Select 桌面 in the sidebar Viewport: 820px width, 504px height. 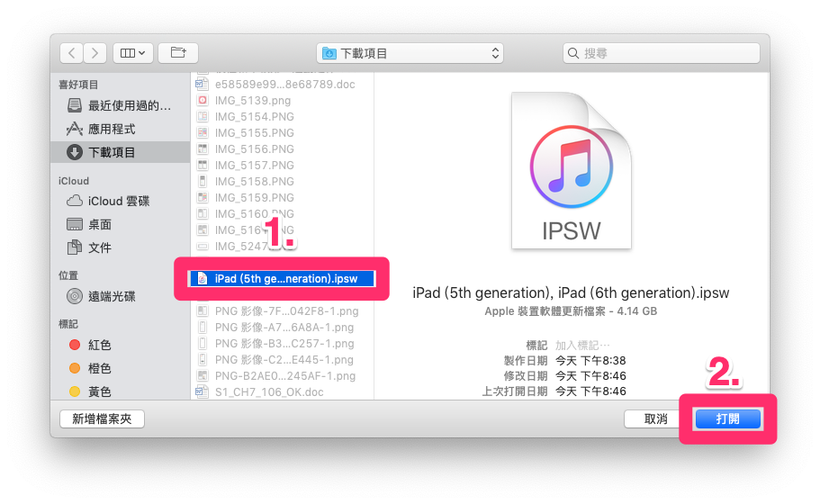tap(121, 224)
